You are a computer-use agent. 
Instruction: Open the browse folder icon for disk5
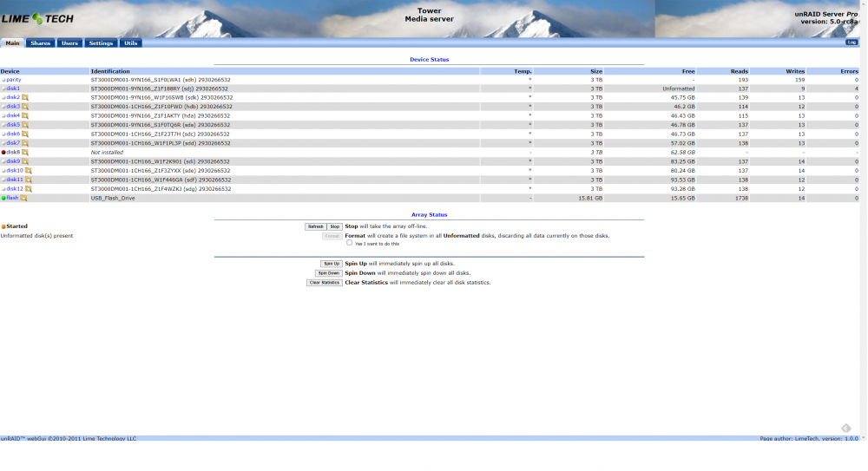tap(25, 125)
